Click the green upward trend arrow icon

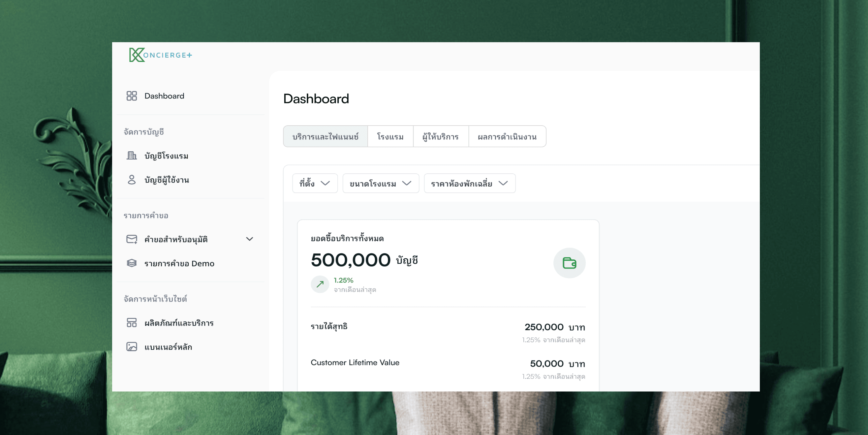click(320, 284)
